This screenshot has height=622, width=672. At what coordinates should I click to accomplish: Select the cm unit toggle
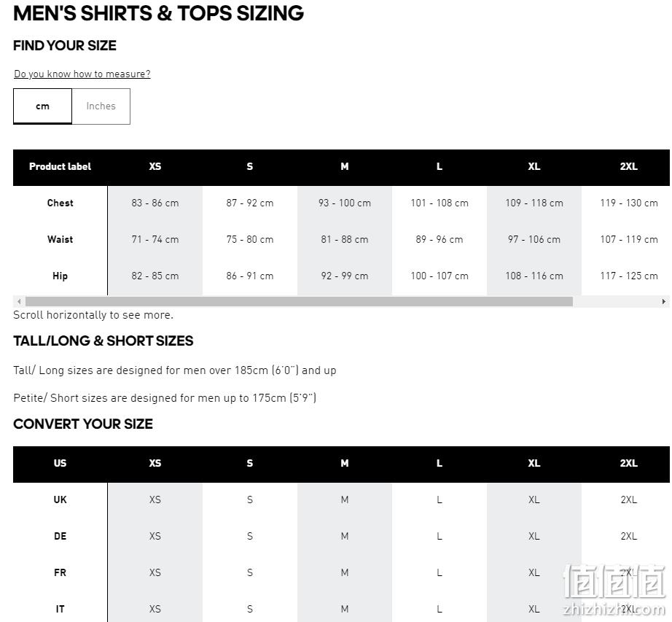pyautogui.click(x=42, y=106)
